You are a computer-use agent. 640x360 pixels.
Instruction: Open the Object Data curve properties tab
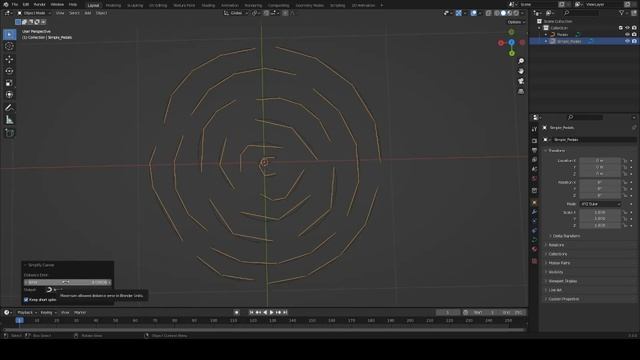pos(534,240)
